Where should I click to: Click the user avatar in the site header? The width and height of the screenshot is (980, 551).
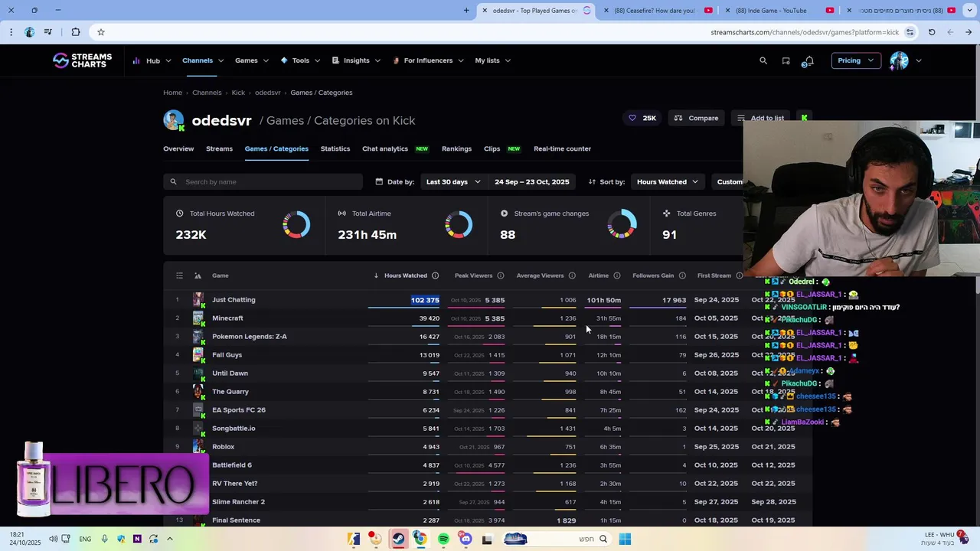click(899, 60)
